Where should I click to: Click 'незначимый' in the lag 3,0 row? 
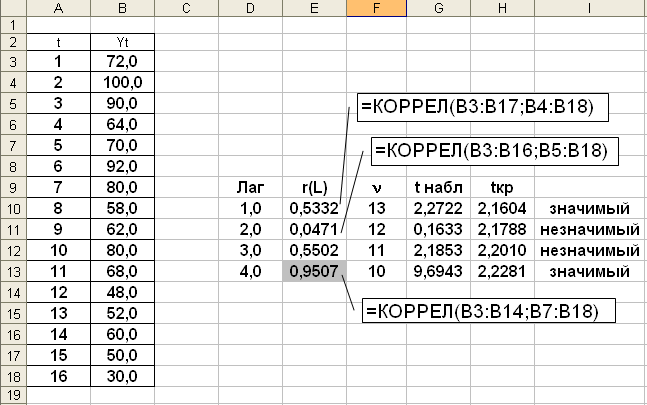(x=590, y=251)
